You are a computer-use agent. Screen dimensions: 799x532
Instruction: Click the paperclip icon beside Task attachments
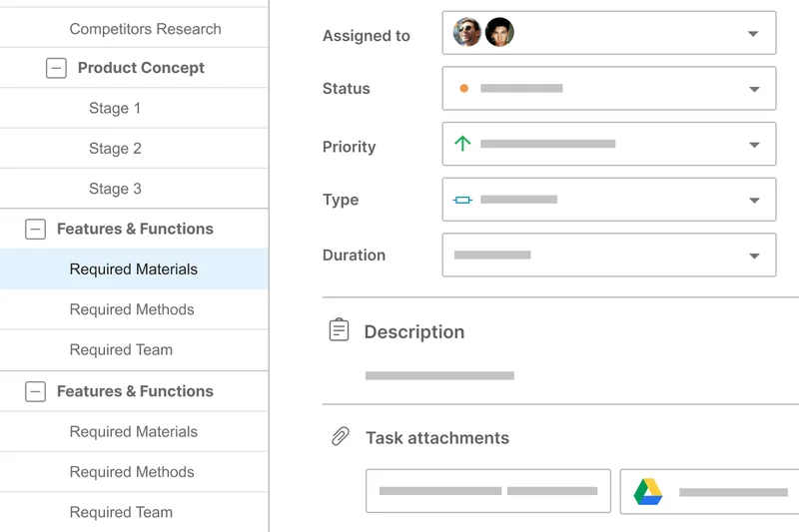point(340,437)
